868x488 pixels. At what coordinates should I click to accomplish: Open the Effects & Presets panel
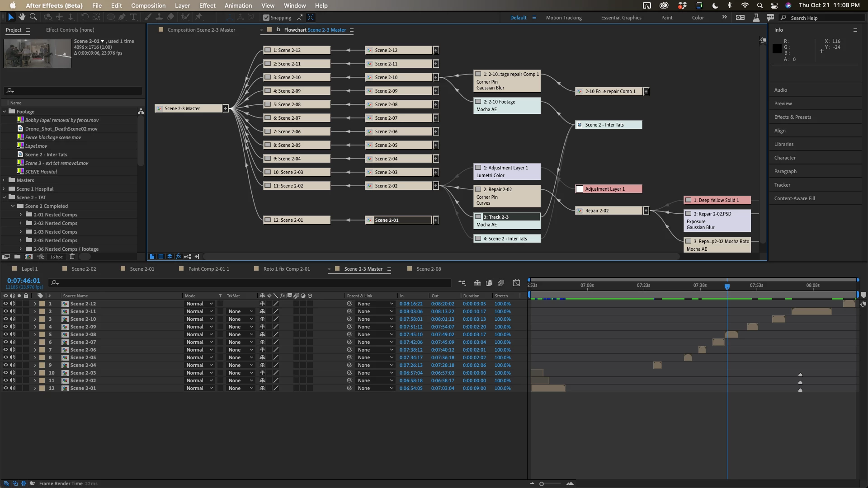(792, 117)
